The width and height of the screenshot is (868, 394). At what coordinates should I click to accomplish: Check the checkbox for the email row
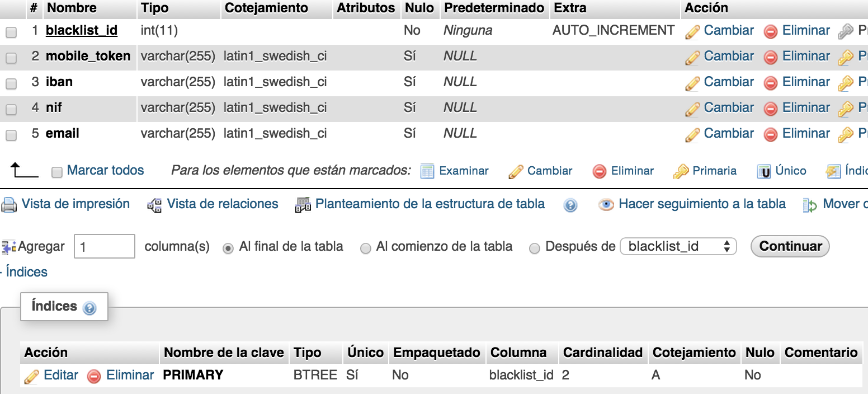click(11, 135)
